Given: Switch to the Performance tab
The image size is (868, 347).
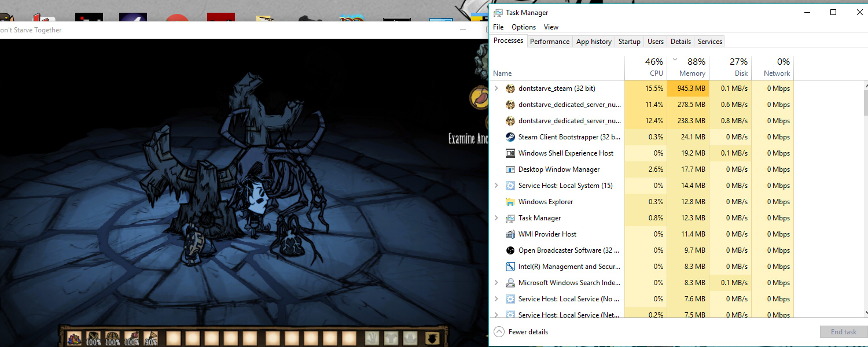Looking at the screenshot, I should 550,42.
